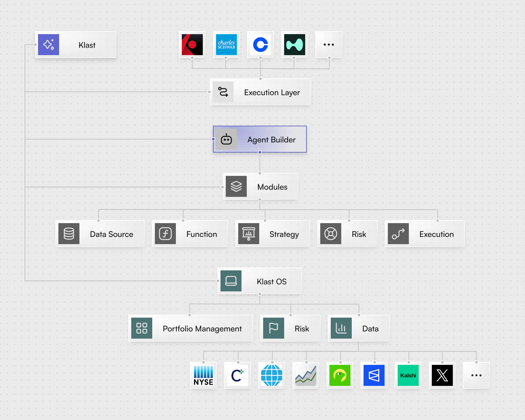This screenshot has width=525, height=420.
Task: Select the Strategy module label
Action: coord(284,234)
